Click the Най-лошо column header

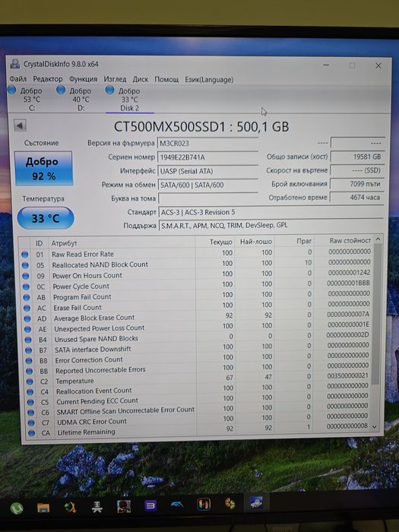click(255, 242)
